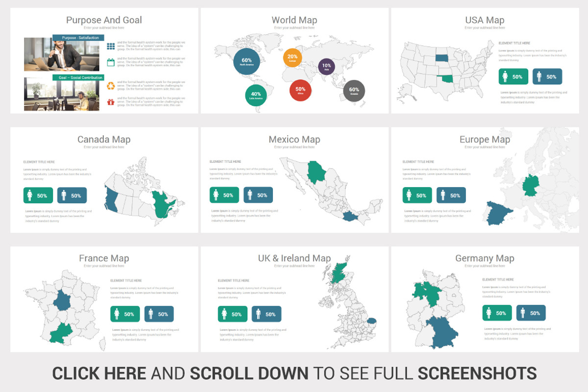Click the red 50% Africa circle

[300, 91]
